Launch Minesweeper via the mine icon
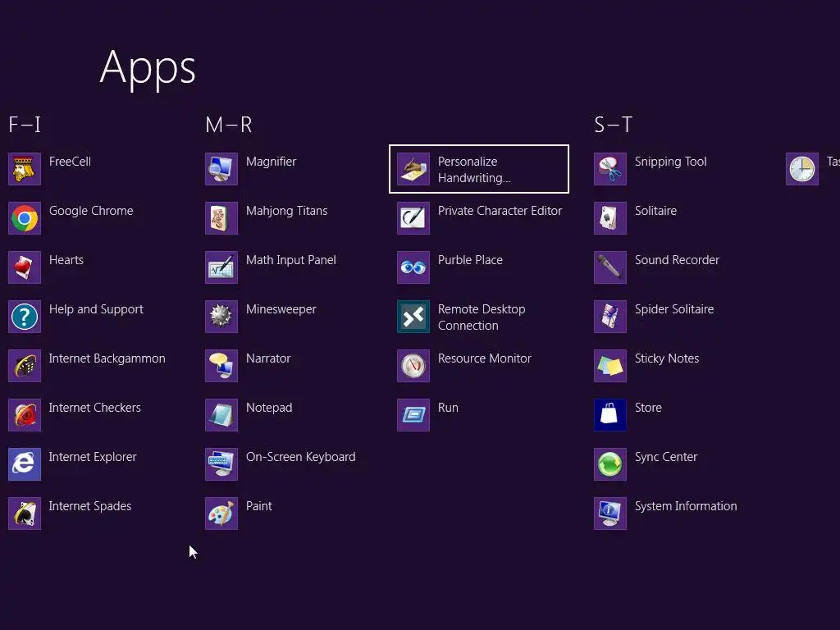 point(221,317)
